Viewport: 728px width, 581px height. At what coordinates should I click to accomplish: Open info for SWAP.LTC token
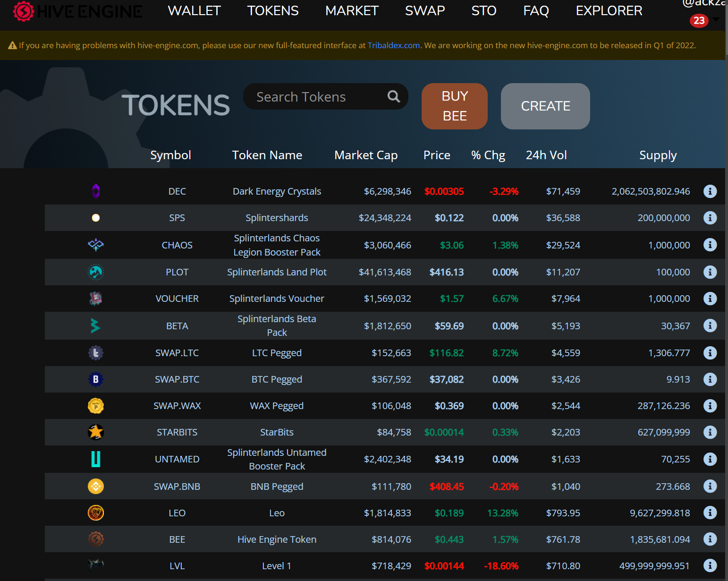(710, 353)
